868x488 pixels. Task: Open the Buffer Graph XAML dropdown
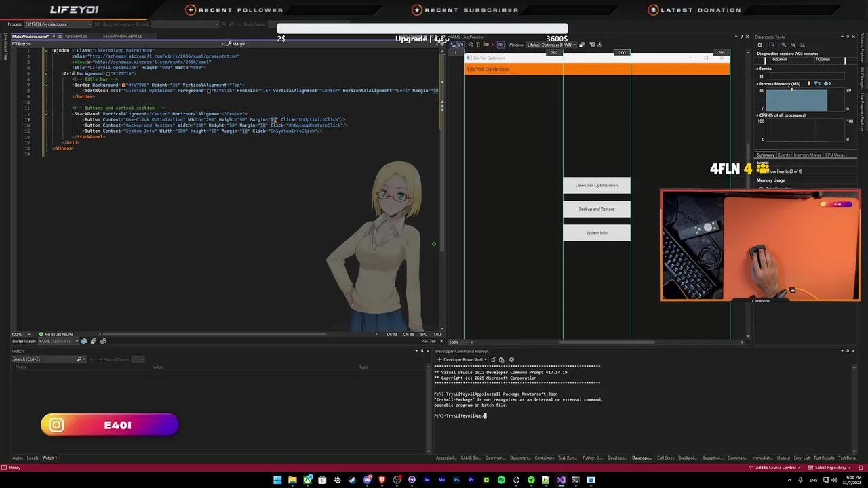[58, 341]
